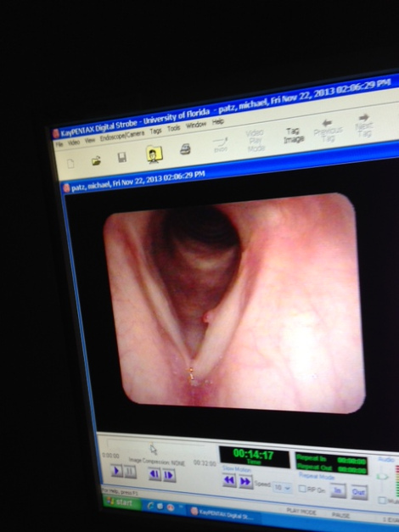
Task: Enable the RP On checkbox
Action: (x=302, y=489)
